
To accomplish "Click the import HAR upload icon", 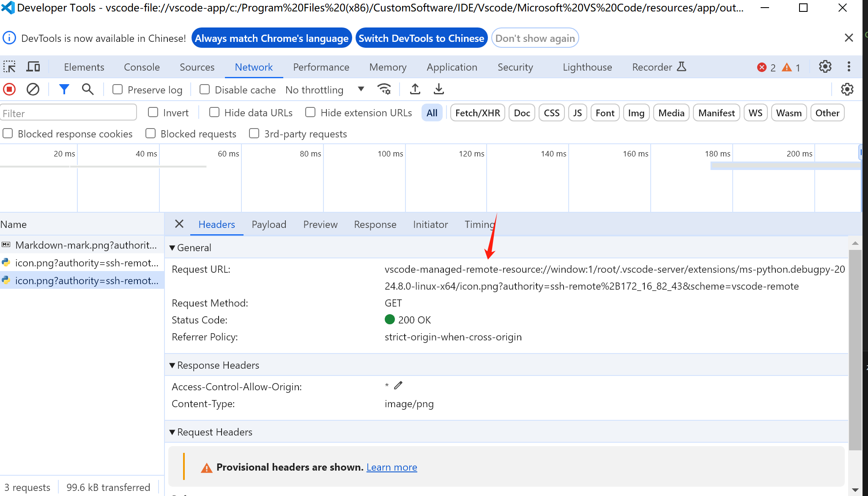I will pos(415,89).
